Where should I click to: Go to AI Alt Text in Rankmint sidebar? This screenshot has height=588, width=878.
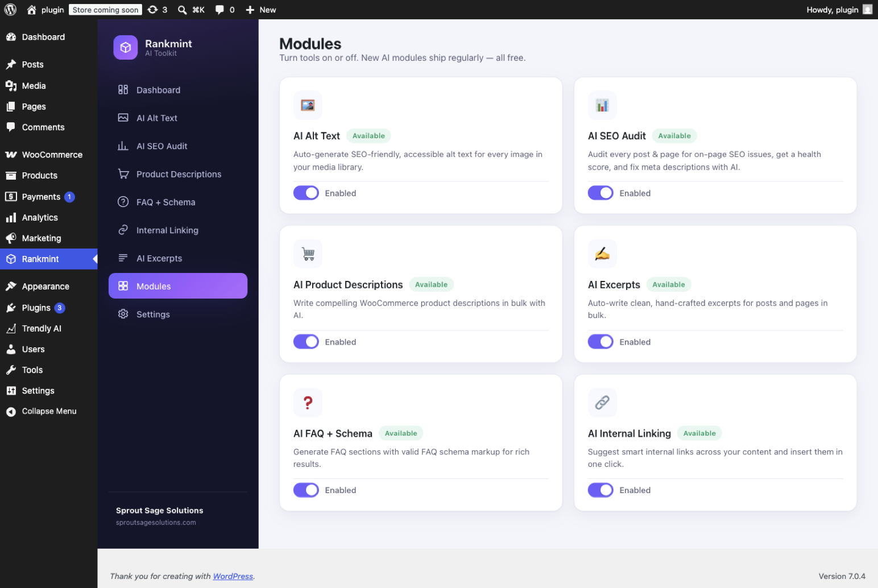pos(178,118)
